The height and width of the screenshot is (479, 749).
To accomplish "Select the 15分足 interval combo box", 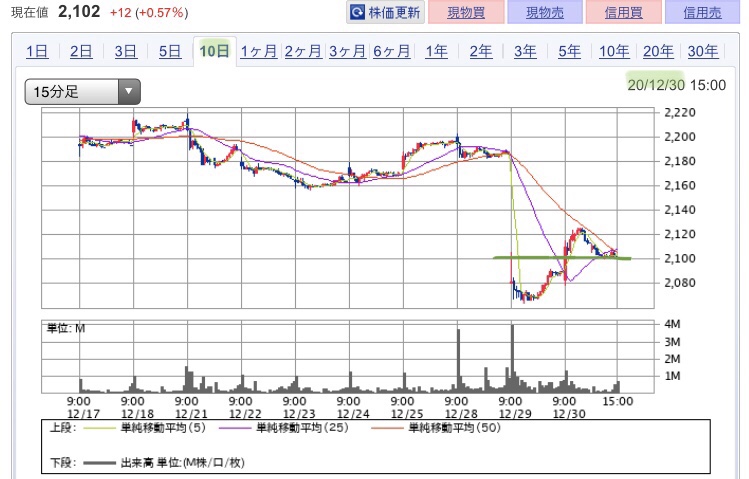I will (83, 91).
